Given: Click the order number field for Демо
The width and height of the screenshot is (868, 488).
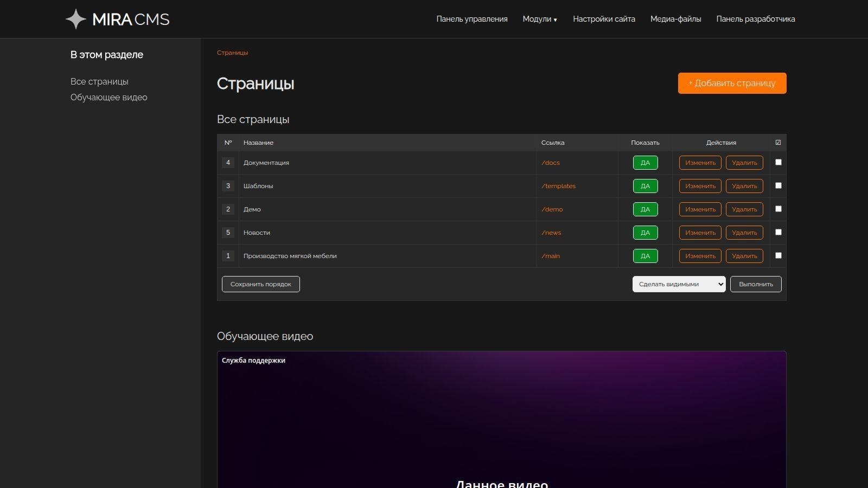Looking at the screenshot, I should tap(228, 209).
